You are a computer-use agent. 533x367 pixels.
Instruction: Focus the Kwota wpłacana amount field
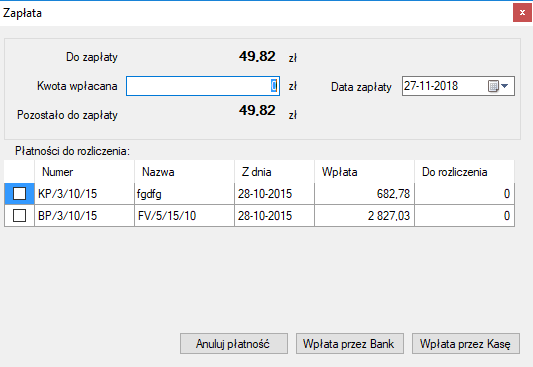coord(203,86)
